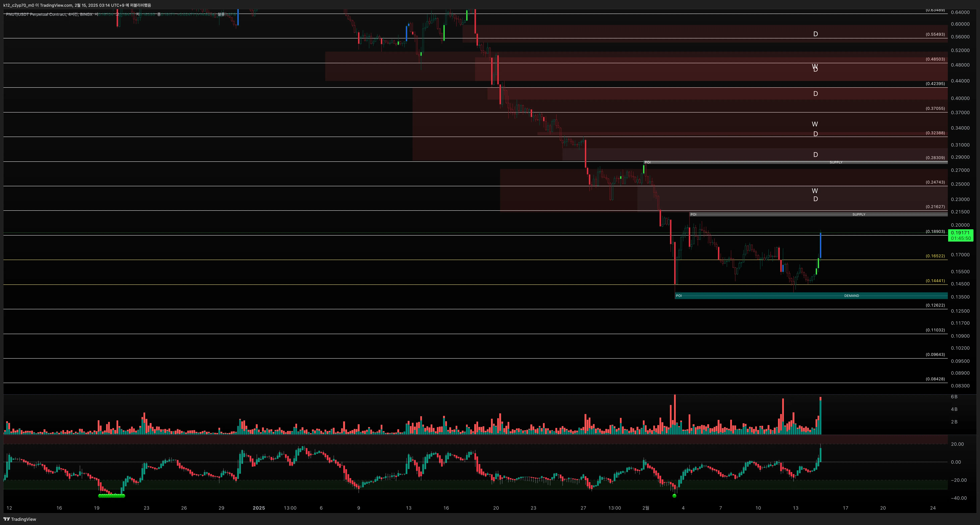Image resolution: width=980 pixels, height=525 pixels.
Task: Click the 0.27000 price axis value
Action: 960,170
